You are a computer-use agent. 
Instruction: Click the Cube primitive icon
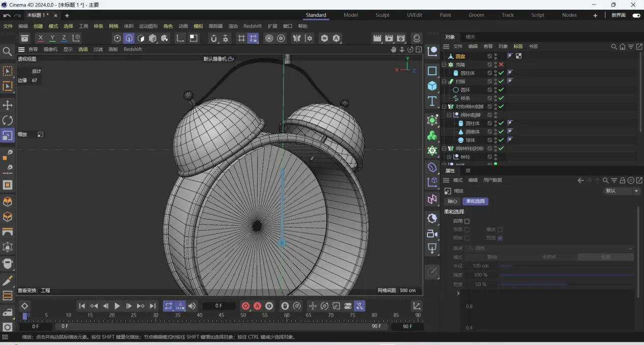432,86
